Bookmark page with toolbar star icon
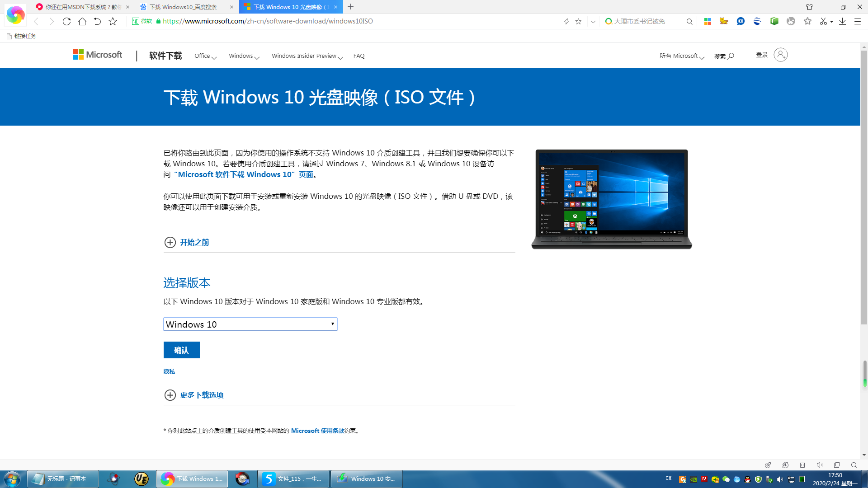 [x=113, y=21]
